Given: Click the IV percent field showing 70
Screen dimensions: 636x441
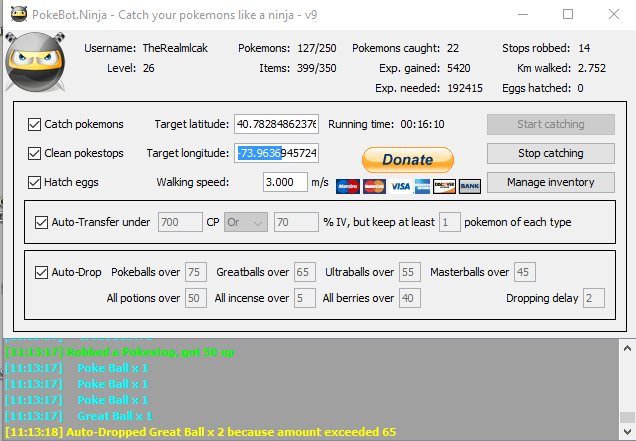Looking at the screenshot, I should point(296,222).
